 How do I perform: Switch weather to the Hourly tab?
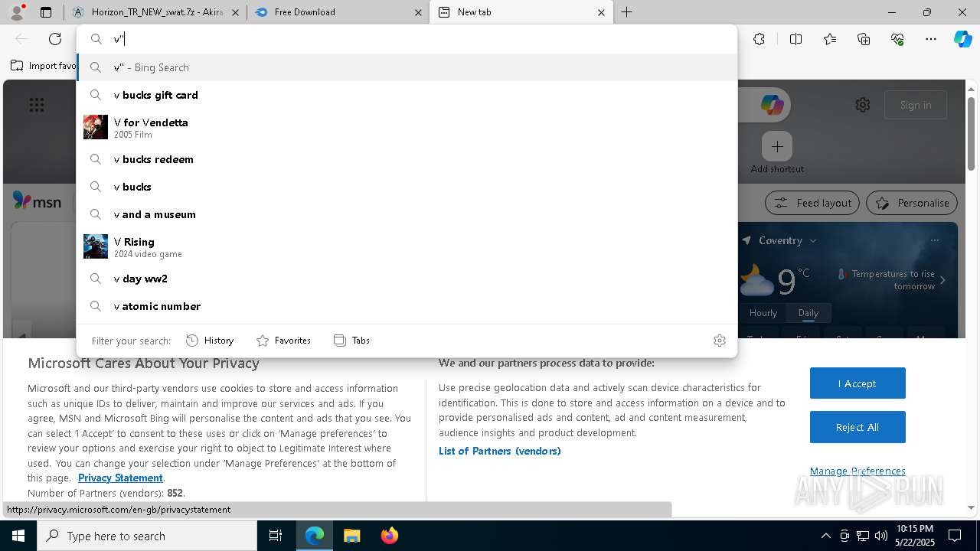tap(763, 313)
